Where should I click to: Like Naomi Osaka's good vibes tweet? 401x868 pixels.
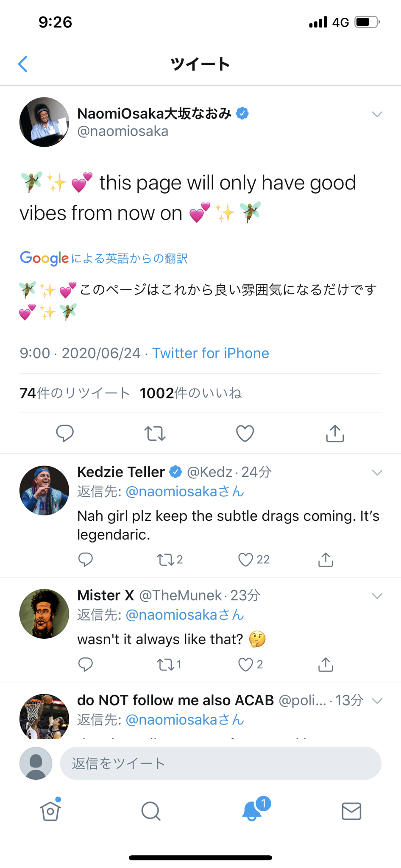click(x=245, y=433)
